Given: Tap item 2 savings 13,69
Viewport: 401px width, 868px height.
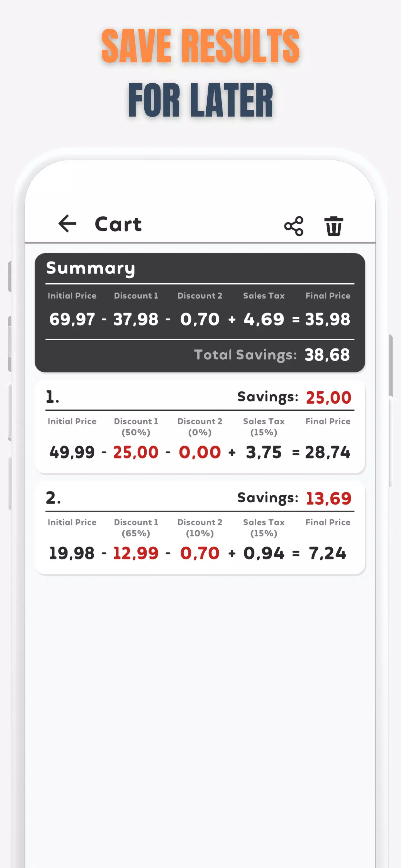Looking at the screenshot, I should (329, 498).
